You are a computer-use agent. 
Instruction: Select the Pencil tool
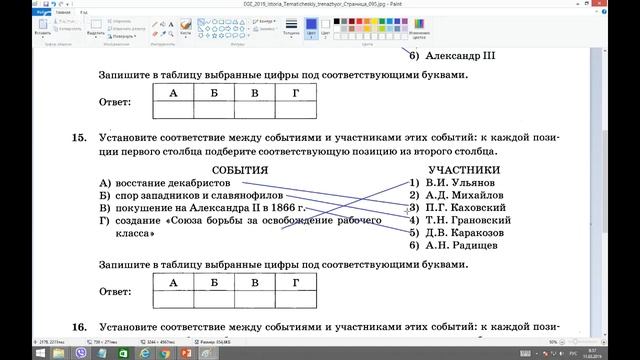155,24
